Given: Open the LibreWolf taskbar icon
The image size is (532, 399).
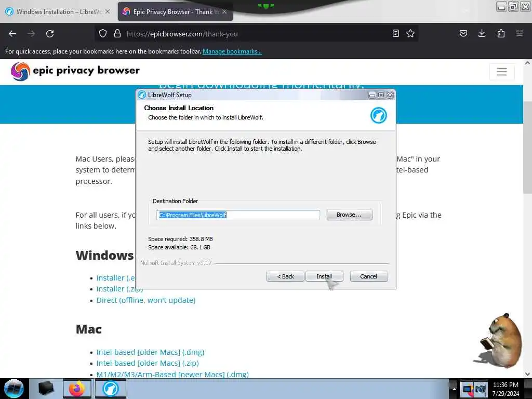Looking at the screenshot, I should click(x=111, y=389).
